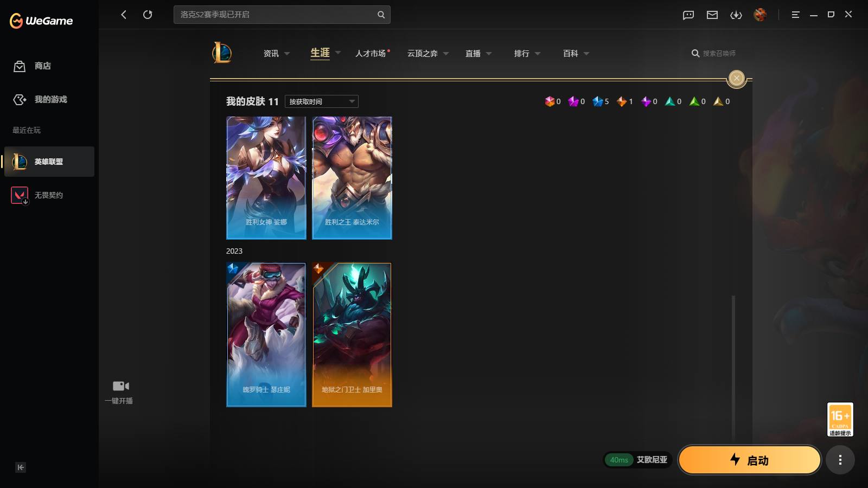Image resolution: width=868 pixels, height=488 pixels.
Task: Click the orange diamond gem showing 1
Action: (622, 101)
